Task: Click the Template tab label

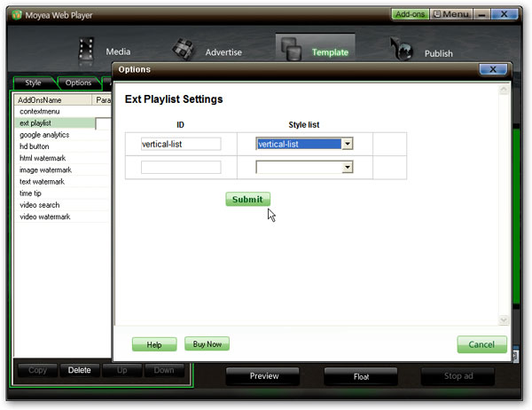Action: [330, 52]
